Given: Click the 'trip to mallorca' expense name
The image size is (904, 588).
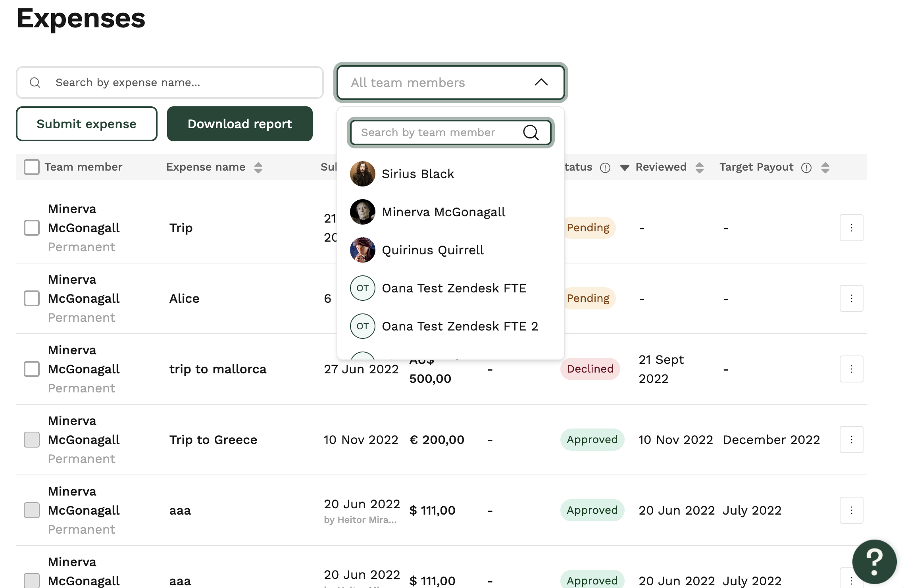Looking at the screenshot, I should tap(218, 369).
